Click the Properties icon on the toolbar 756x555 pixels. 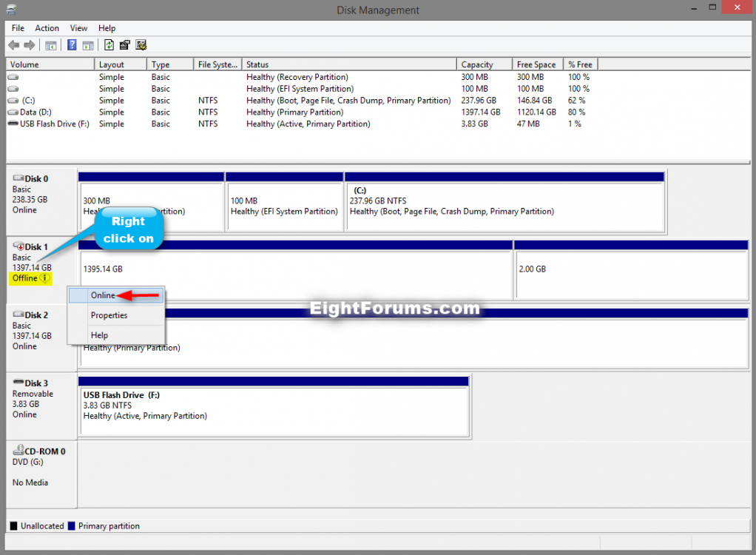click(124, 44)
